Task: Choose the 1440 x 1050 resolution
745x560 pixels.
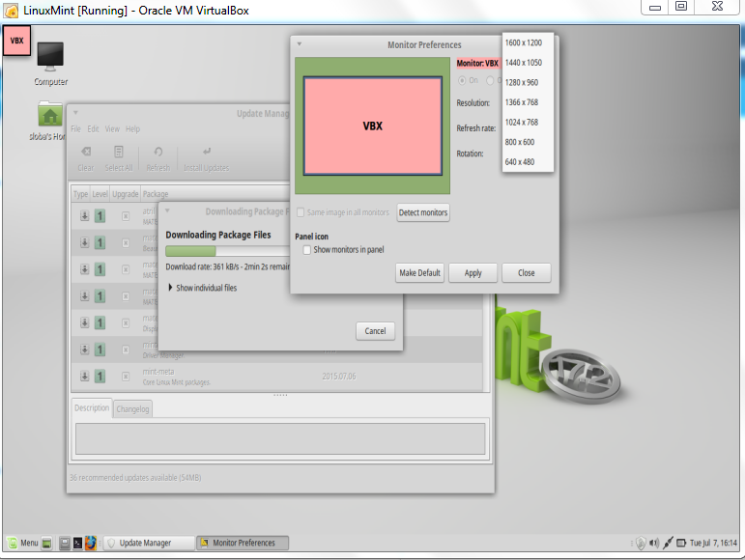Action: click(528, 63)
